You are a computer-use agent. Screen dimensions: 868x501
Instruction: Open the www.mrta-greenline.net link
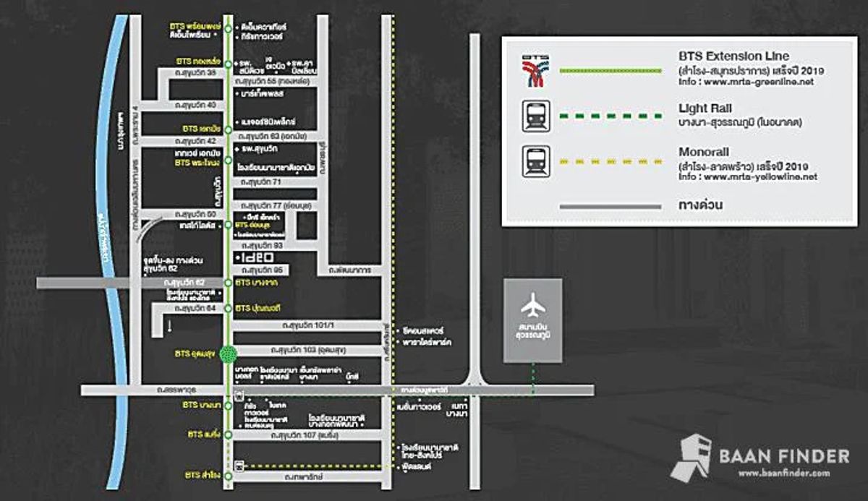(x=759, y=82)
